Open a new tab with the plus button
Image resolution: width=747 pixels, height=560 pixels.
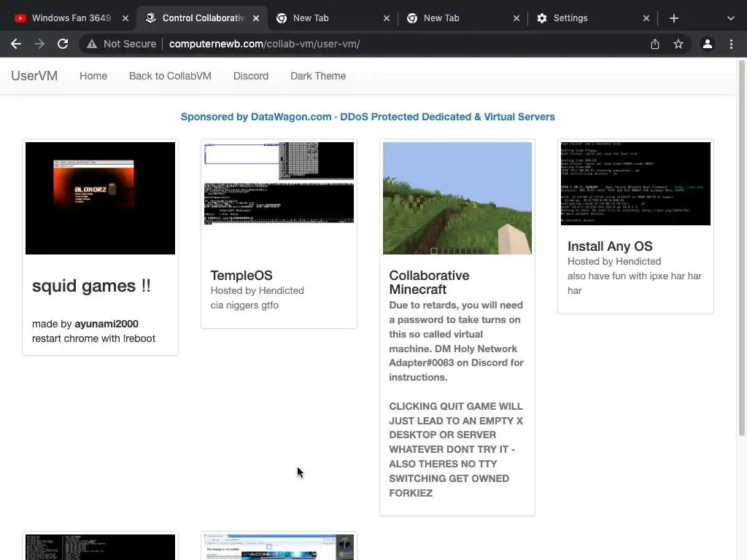[x=673, y=18]
